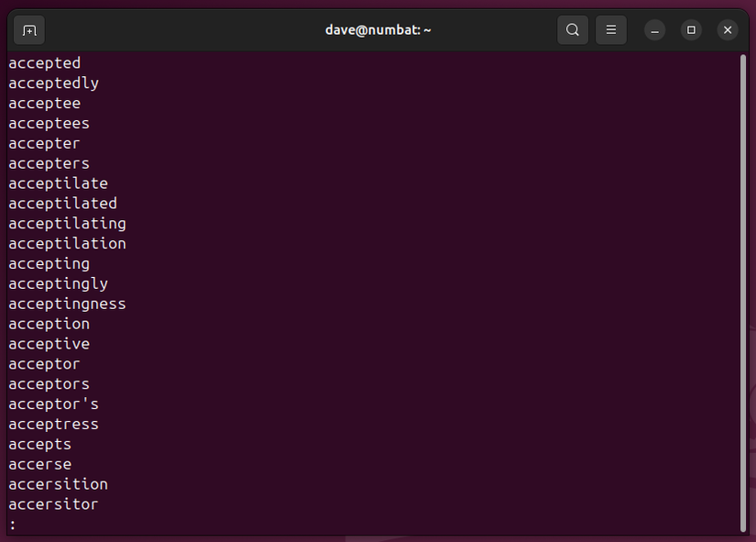Select the word accepted
The image size is (756, 542).
click(44, 62)
